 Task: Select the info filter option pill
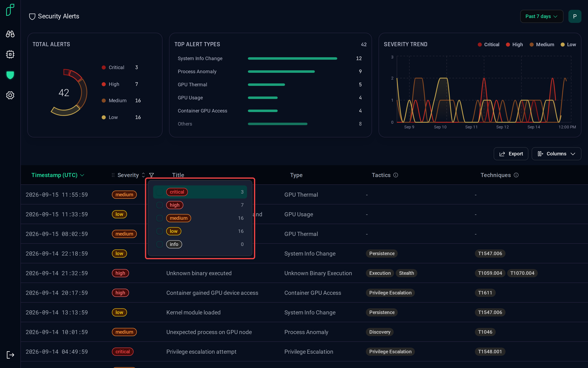(174, 244)
